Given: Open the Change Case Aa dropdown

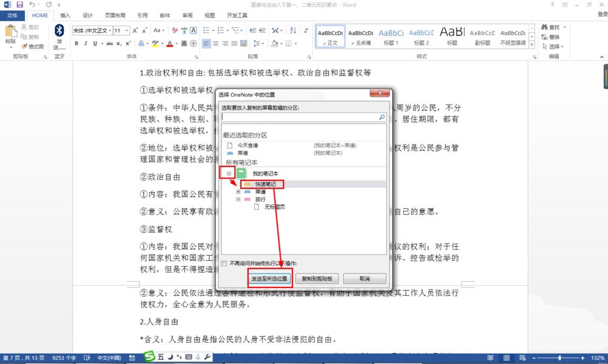Looking at the screenshot, I should [x=159, y=30].
